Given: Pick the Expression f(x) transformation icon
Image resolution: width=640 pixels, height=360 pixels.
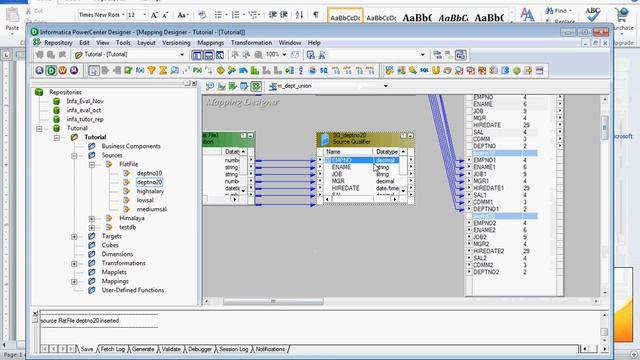Looking at the screenshot, I should point(140,71).
